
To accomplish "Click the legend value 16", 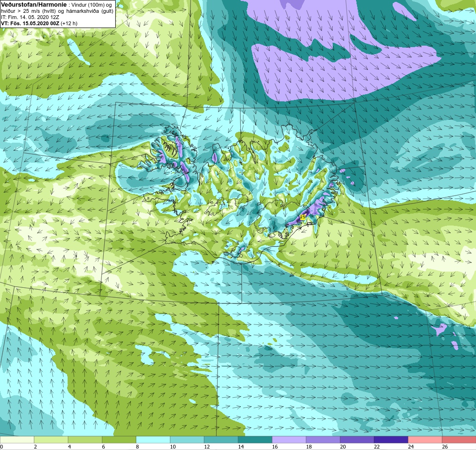I will [275, 447].
